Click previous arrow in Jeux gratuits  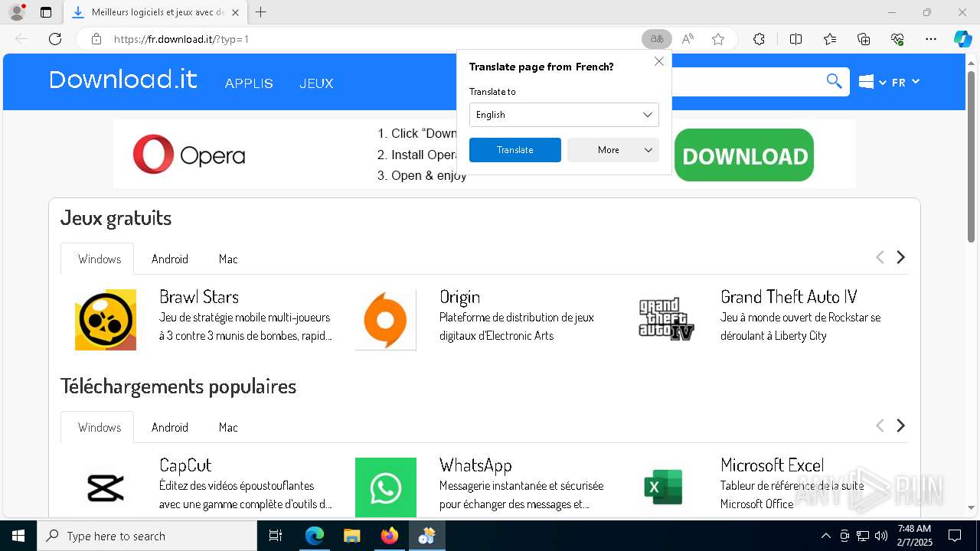coord(880,257)
